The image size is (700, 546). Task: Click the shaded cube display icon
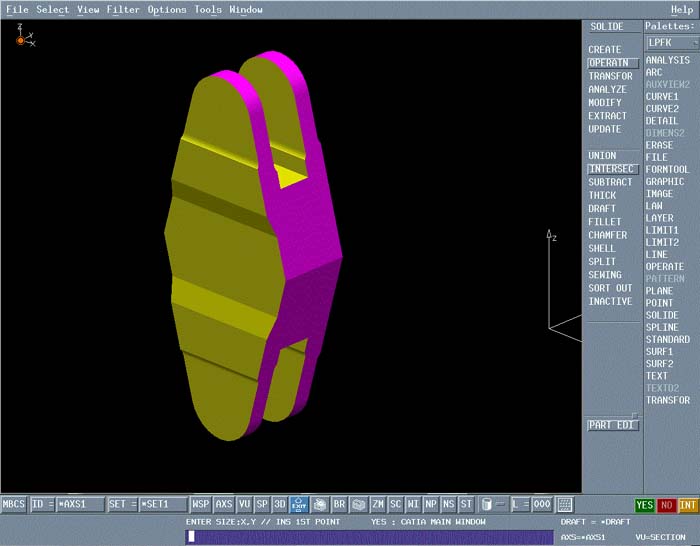358,504
